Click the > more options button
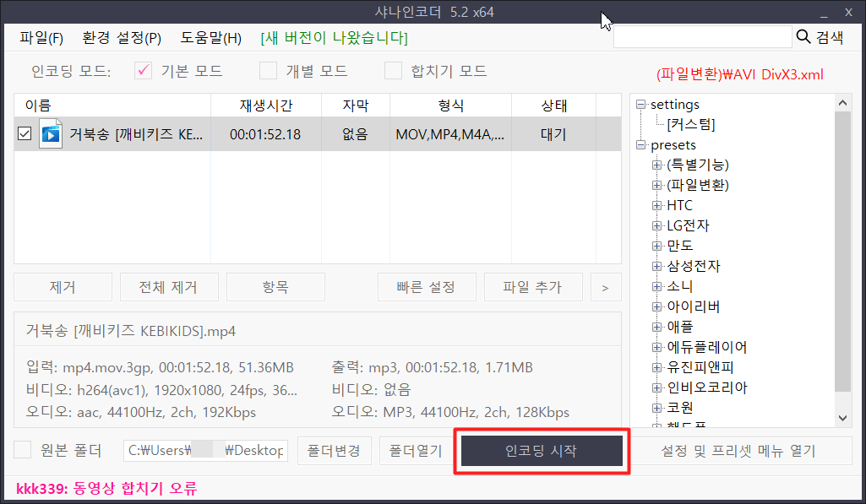 [606, 287]
